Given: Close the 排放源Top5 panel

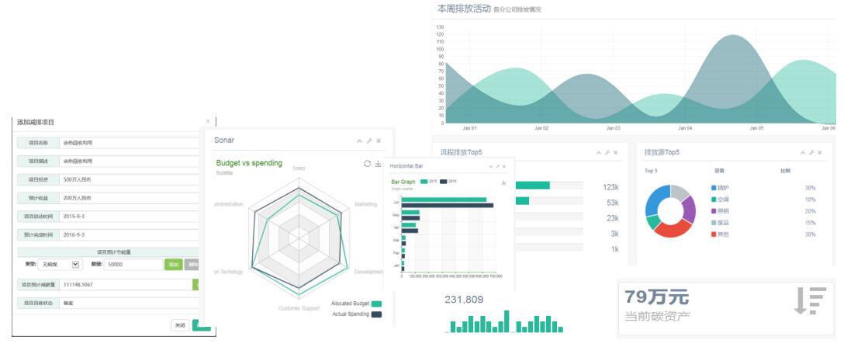Looking at the screenshot, I should tap(820, 152).
